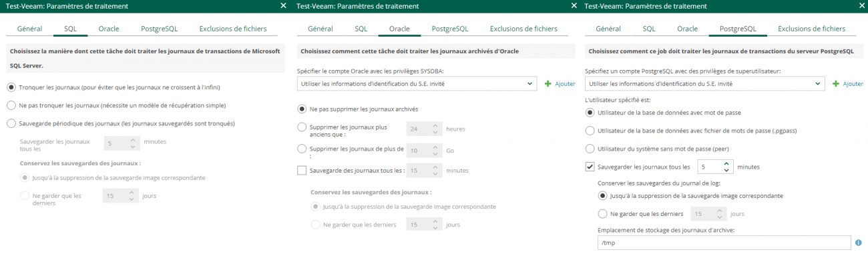Select 'Ne pas supprimer les journaux archivés'
Image resolution: width=868 pixels, height=258 pixels.
tap(302, 109)
